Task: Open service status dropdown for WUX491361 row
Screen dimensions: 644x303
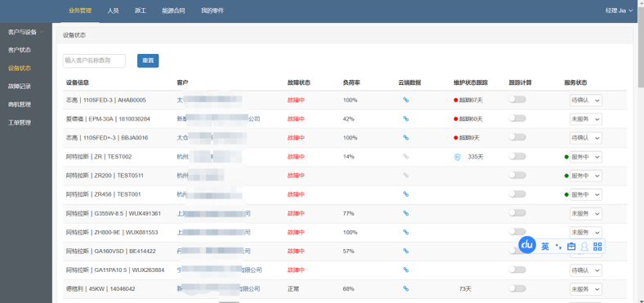Action: (586, 213)
